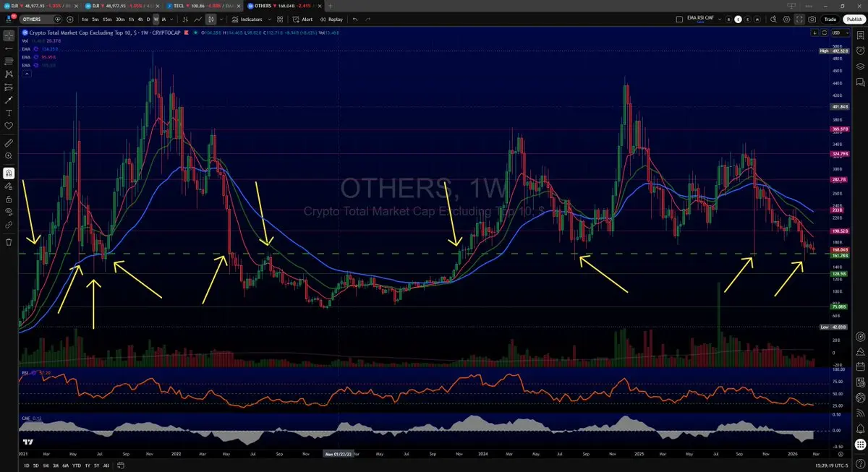Open a new tab with the plus button

pyautogui.click(x=331, y=6)
